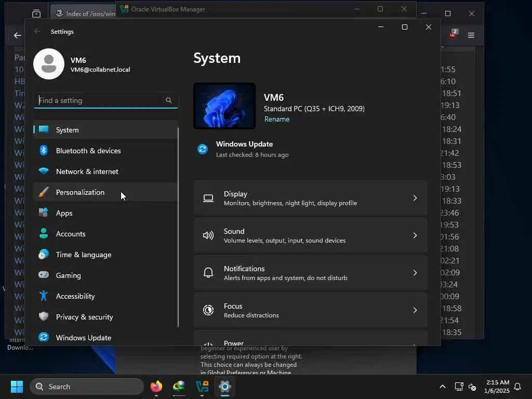This screenshot has width=532, height=399.
Task: Open Firefox from the taskbar
Action: coord(156,387)
